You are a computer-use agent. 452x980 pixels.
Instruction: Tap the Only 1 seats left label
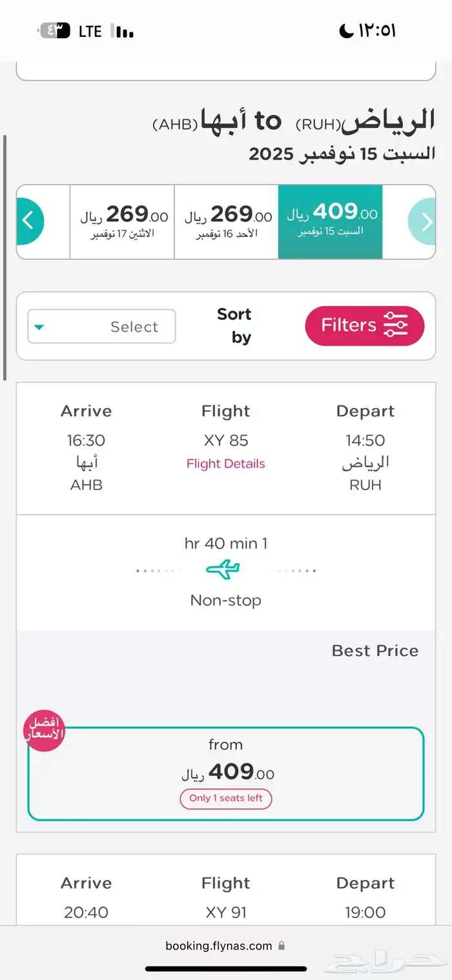(x=226, y=799)
